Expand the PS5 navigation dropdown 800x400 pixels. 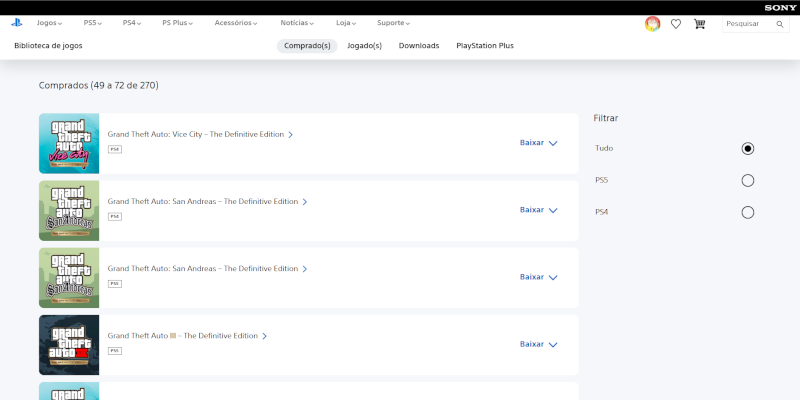[x=93, y=23]
